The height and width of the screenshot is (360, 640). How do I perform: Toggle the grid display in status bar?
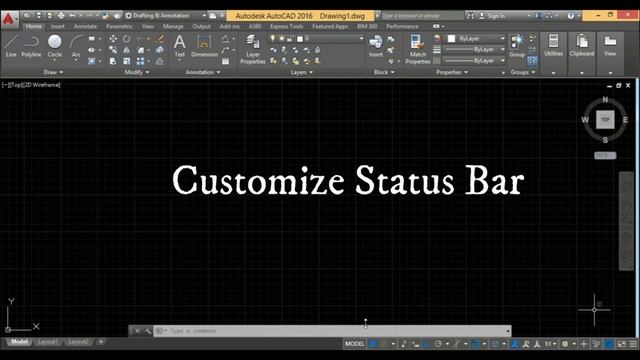click(373, 344)
